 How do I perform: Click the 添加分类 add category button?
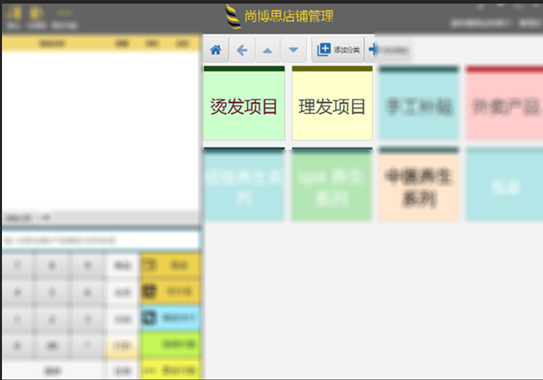338,50
